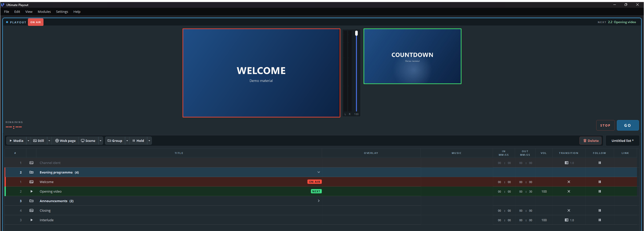This screenshot has height=231, width=644.
Task: Click the cut transition X in Welcome row
Action: pos(569,182)
